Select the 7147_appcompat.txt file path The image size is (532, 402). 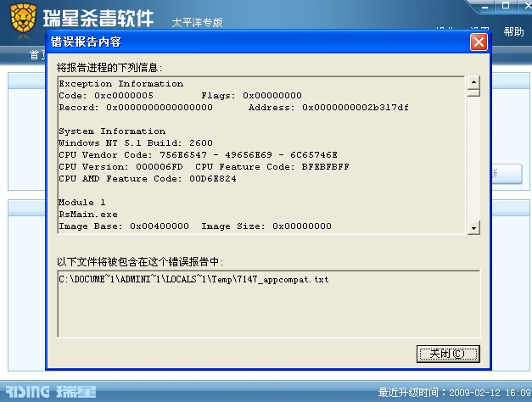click(x=193, y=280)
